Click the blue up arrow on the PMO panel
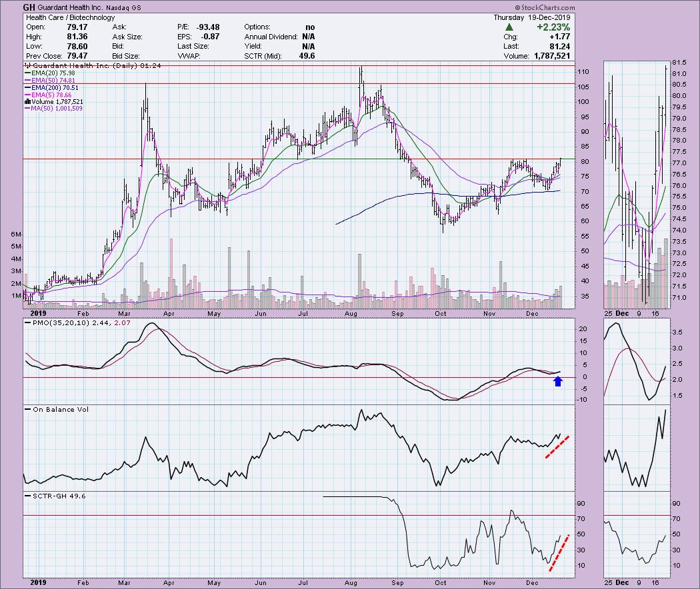The height and width of the screenshot is (589, 700). (x=557, y=381)
